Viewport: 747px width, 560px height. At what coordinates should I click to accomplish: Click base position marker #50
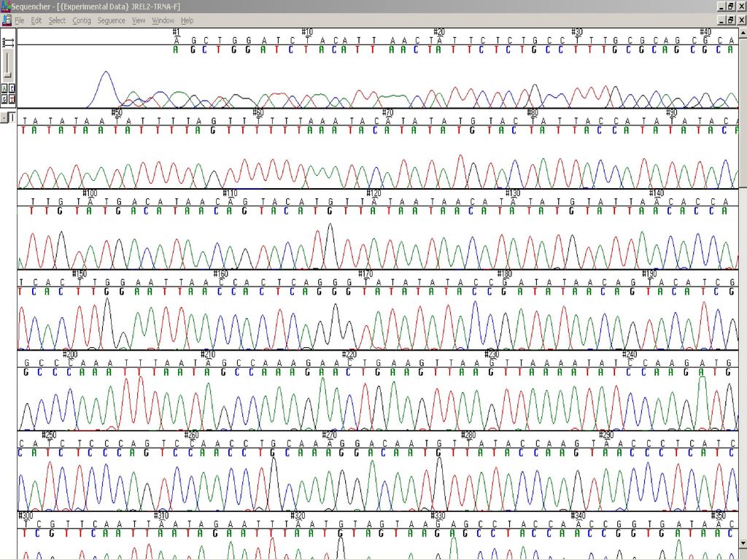coord(117,112)
